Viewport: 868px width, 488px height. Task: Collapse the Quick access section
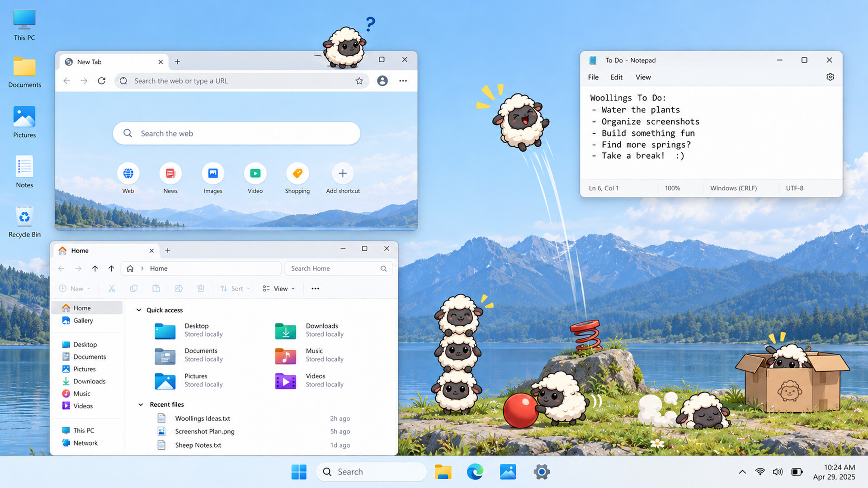[x=139, y=310]
